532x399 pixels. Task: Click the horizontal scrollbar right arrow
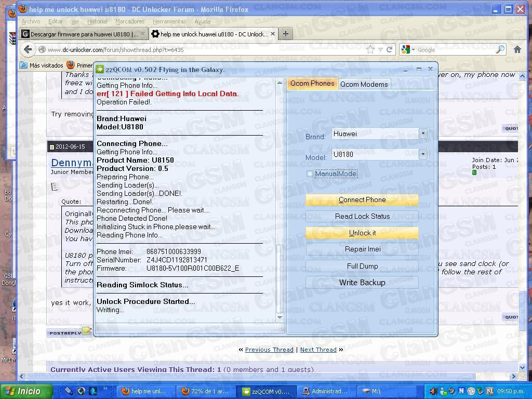(x=514, y=376)
